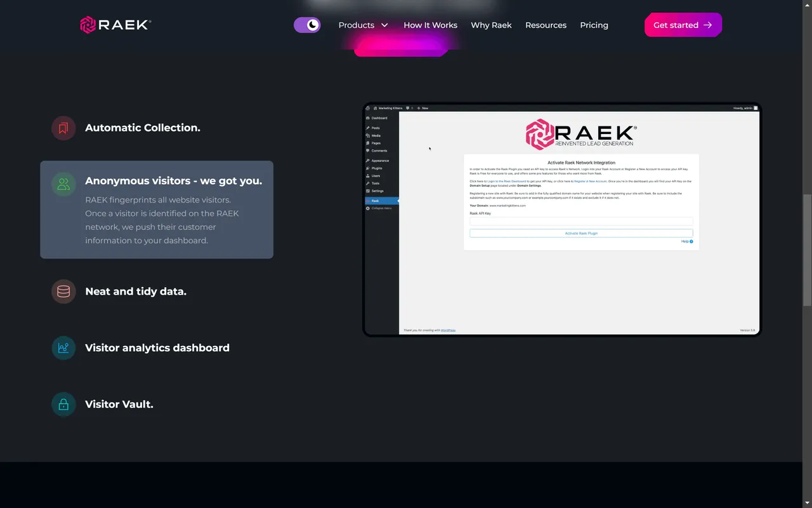Click the Visitor Vault padlock icon

point(63,404)
